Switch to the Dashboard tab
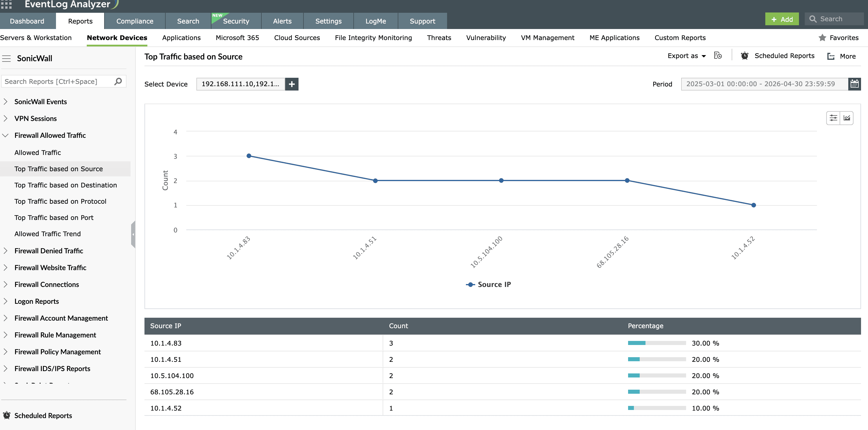This screenshot has width=868, height=430. (27, 21)
